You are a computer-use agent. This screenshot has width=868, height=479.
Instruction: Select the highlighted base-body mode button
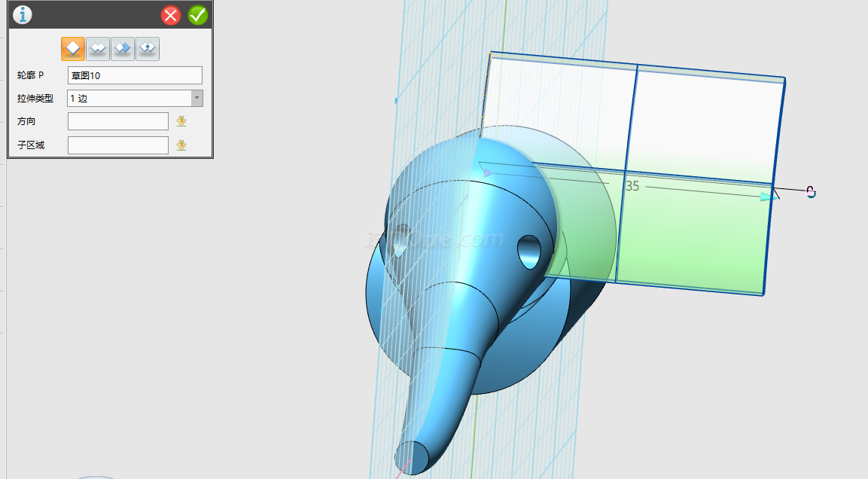point(73,48)
